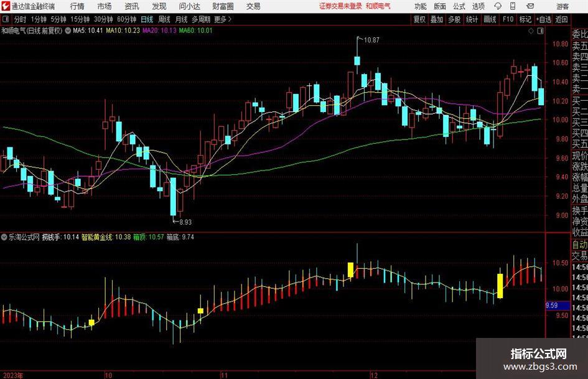This screenshot has height=379, width=588.
Task: Open the 行情 menu
Action: pos(77,6)
